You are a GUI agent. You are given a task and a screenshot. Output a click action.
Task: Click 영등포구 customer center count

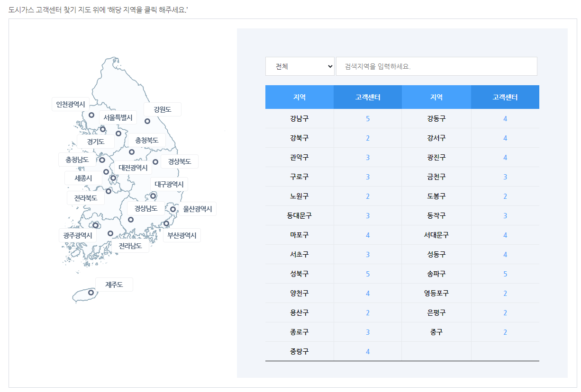pos(505,293)
